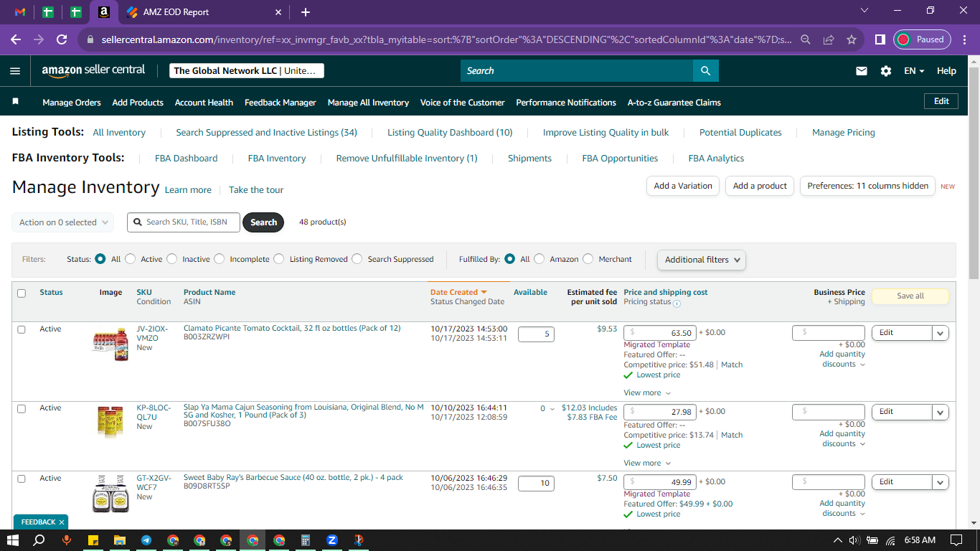Open the Seller Central hamburger menu
This screenshot has height=551, width=980.
point(15,71)
